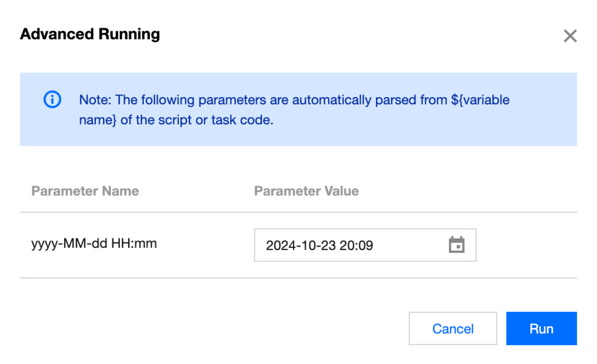Click the "2024-10-23 20:09" date value text
This screenshot has height=364, width=597.
point(319,245)
